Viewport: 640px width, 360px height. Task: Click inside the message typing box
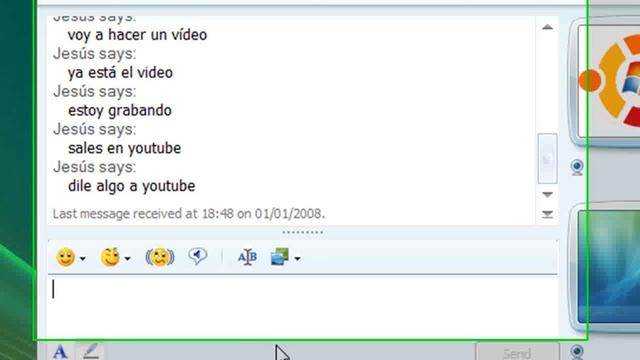point(302,306)
